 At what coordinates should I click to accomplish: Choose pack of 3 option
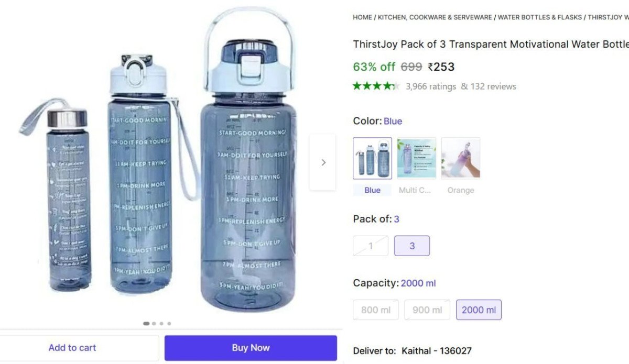pos(412,246)
